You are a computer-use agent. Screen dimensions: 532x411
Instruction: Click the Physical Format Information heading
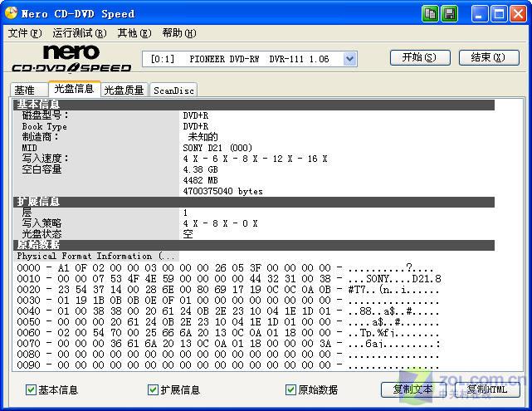pyautogui.click(x=95, y=257)
